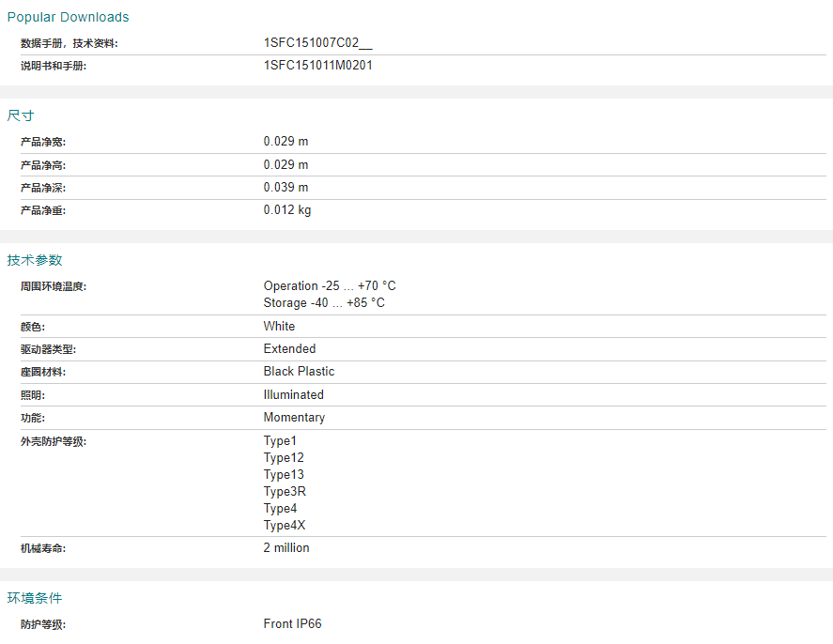This screenshot has width=833, height=644.
Task: Click the Popular Downloads section heading
Action: (68, 17)
